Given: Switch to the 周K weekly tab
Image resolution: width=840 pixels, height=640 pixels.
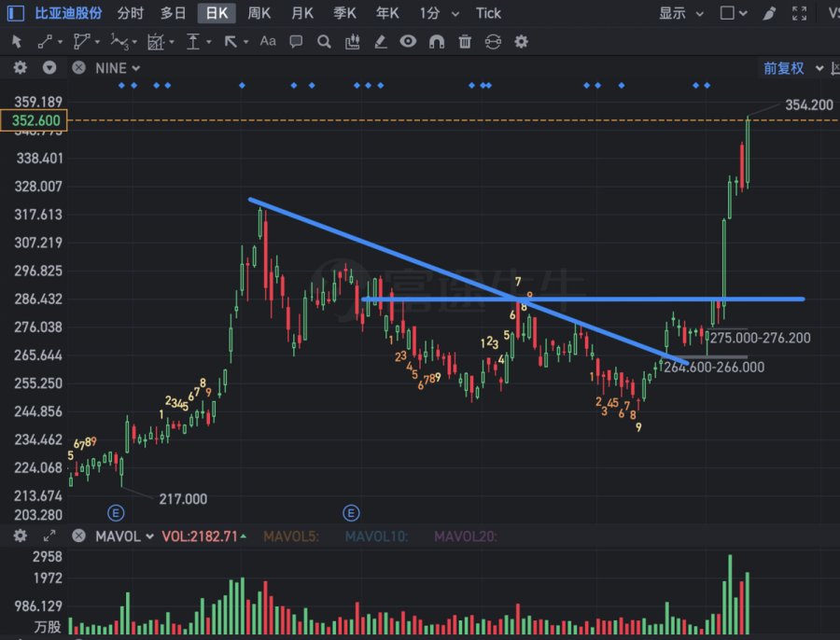Looking at the screenshot, I should point(259,13).
